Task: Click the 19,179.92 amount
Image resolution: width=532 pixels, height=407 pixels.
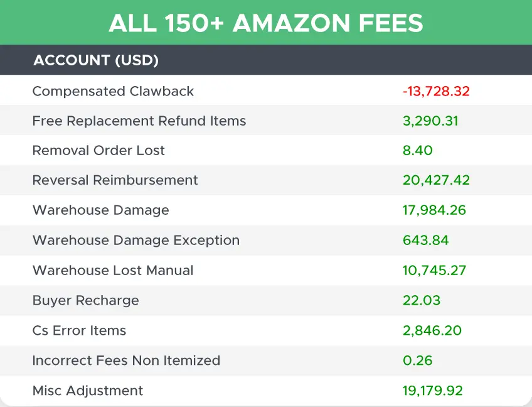Action: [x=433, y=391]
